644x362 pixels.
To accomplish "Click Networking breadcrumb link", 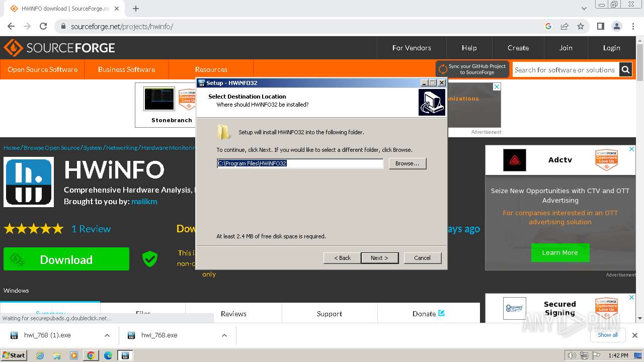I will click(122, 148).
